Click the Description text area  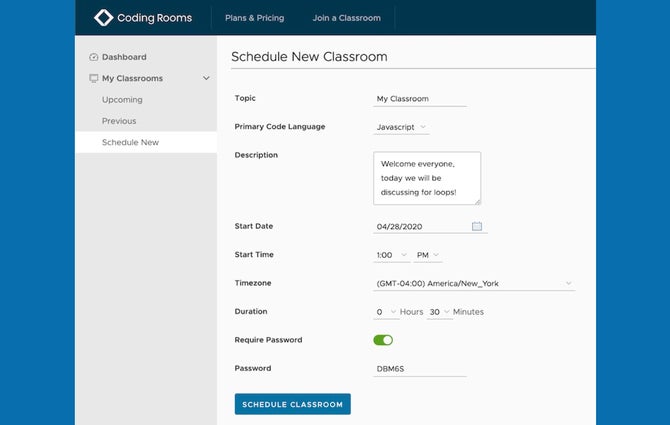[x=427, y=178]
